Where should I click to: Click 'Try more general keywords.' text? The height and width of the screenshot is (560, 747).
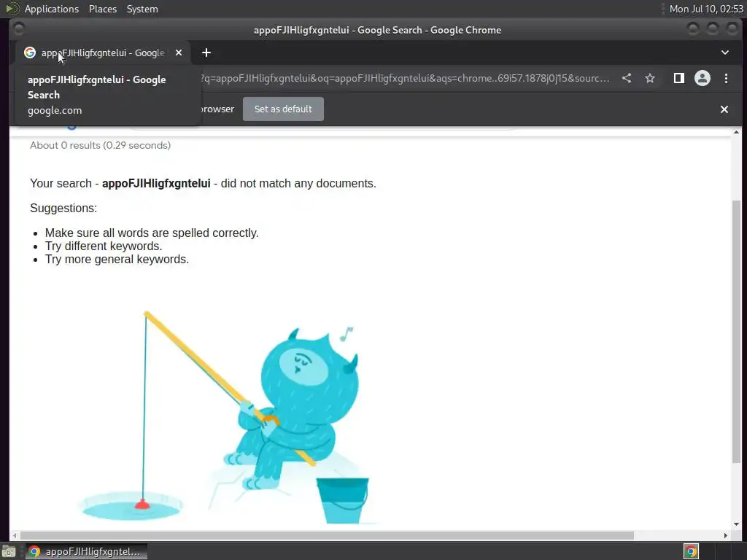pos(117,259)
